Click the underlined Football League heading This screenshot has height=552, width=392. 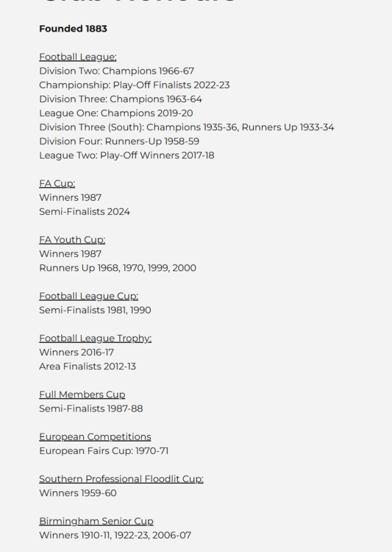click(x=78, y=57)
